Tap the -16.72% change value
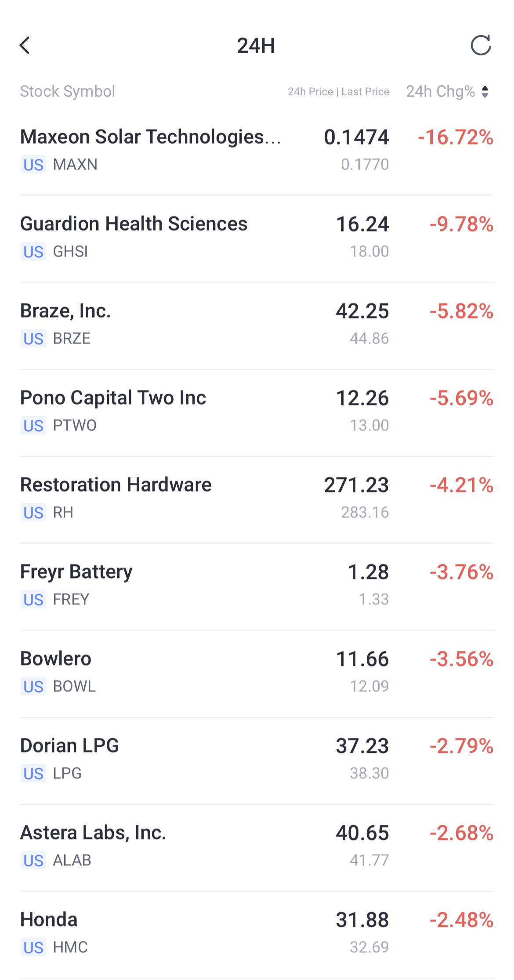Image resolution: width=514 pixels, height=980 pixels. [x=456, y=137]
